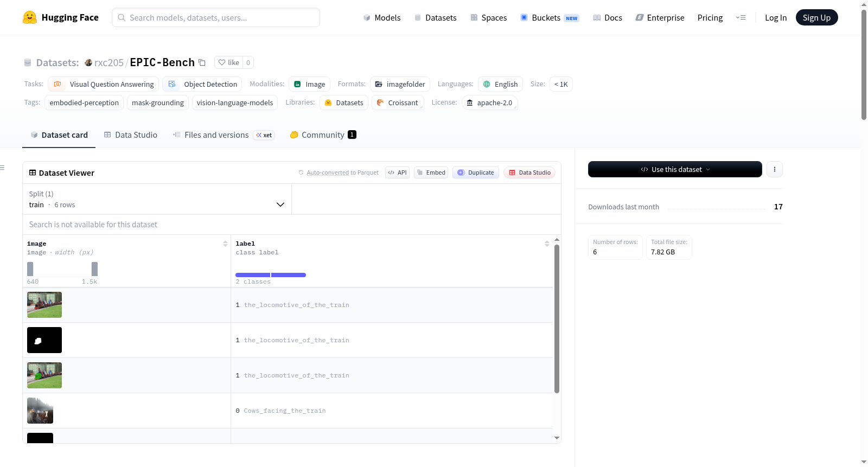The height and width of the screenshot is (467, 868).
Task: Click the Hugging Face logo icon
Action: pyautogui.click(x=30, y=17)
